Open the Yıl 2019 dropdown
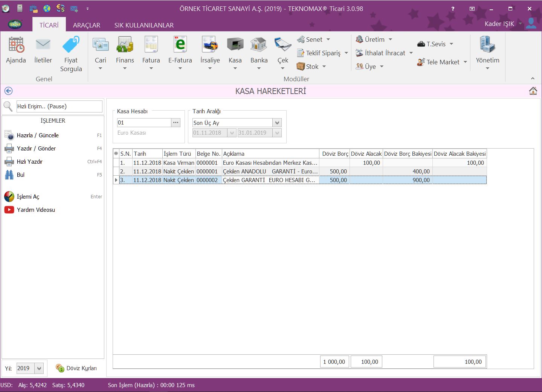 point(39,368)
